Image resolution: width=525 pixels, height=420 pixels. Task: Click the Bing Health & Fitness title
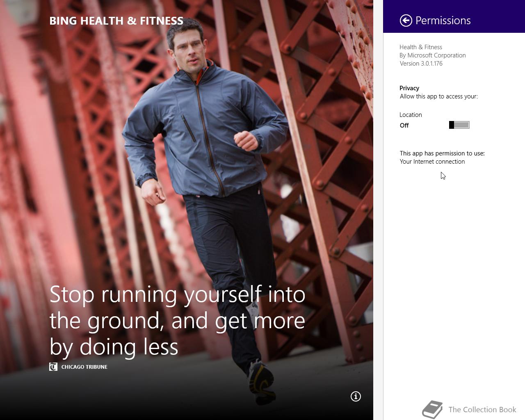pos(116,21)
